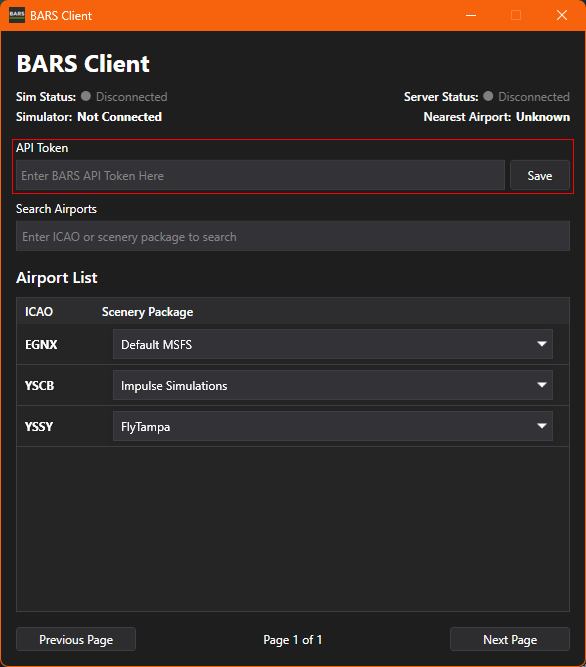The image size is (586, 667).
Task: Click the ICAO column header
Action: click(39, 312)
